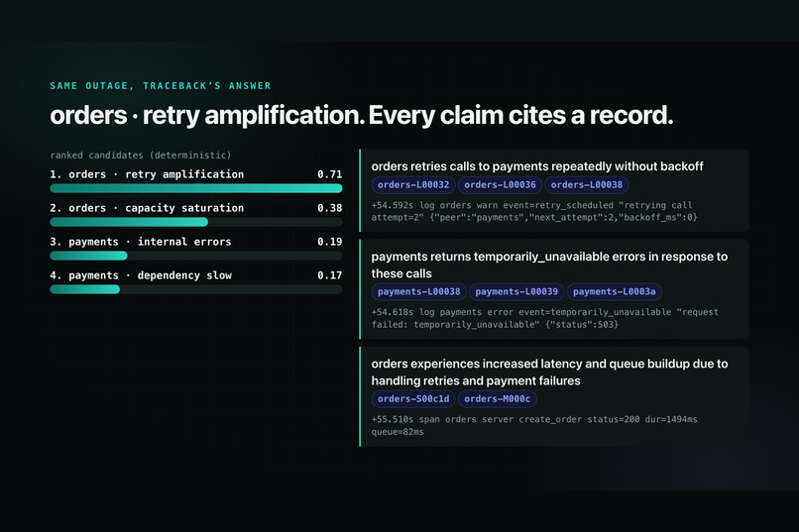Click the headline 'Every claim cites a record'
This screenshot has width=799, height=532.
click(520, 115)
